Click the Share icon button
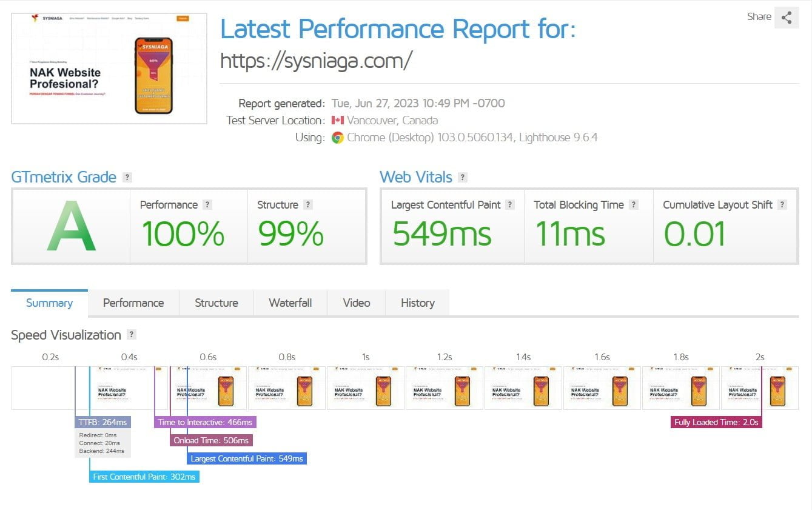 [x=787, y=18]
